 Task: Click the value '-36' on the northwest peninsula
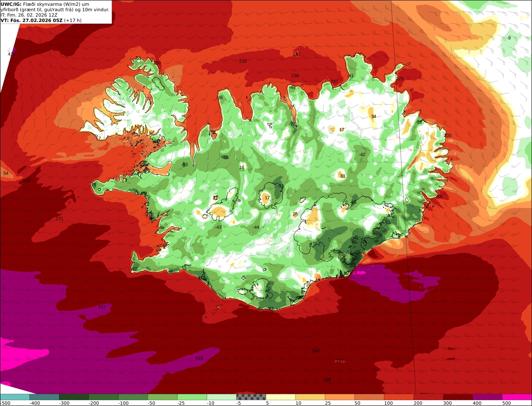(x=219, y=98)
